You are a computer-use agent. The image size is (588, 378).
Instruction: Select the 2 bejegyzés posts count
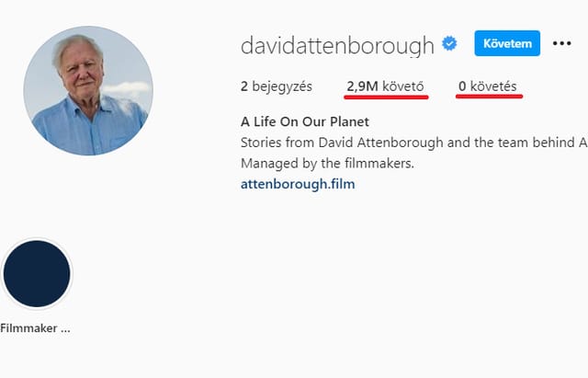click(277, 86)
